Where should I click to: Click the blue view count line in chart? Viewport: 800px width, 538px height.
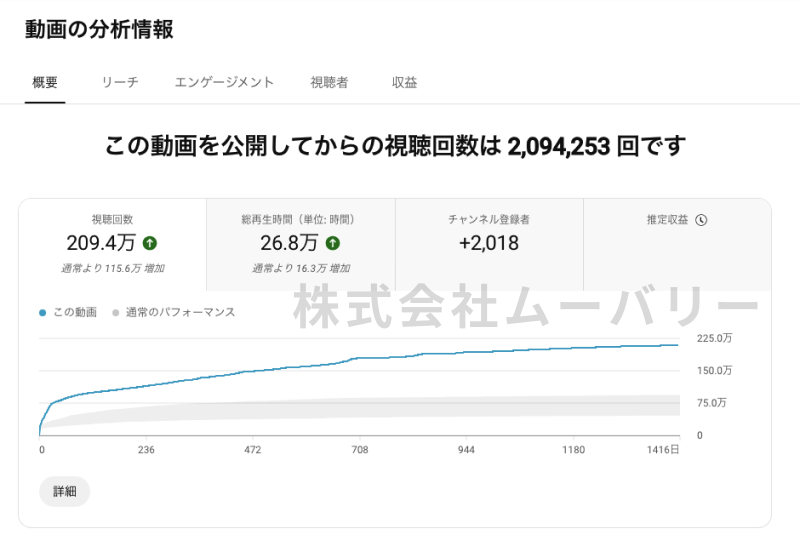pos(300,367)
